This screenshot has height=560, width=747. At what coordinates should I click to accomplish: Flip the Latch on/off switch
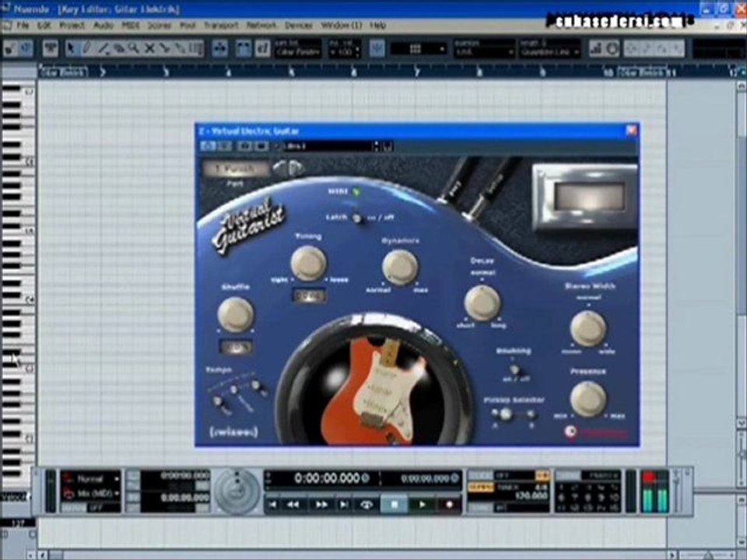pos(356,218)
